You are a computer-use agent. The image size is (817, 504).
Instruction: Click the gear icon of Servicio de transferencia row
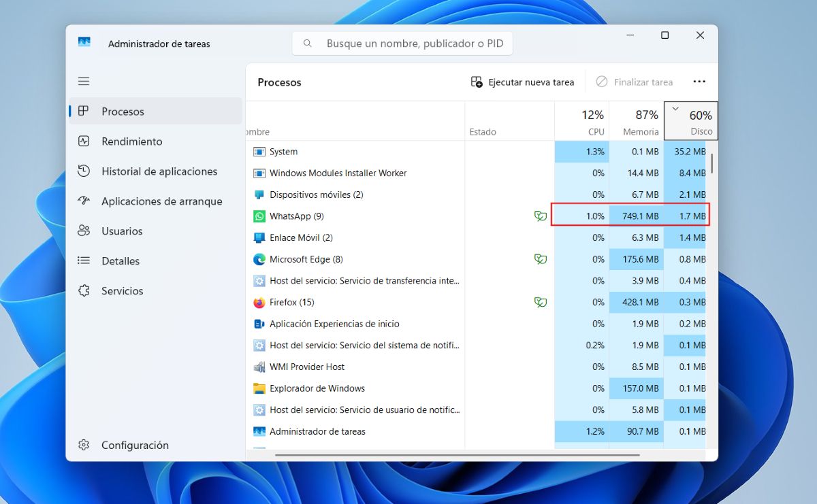tap(259, 280)
